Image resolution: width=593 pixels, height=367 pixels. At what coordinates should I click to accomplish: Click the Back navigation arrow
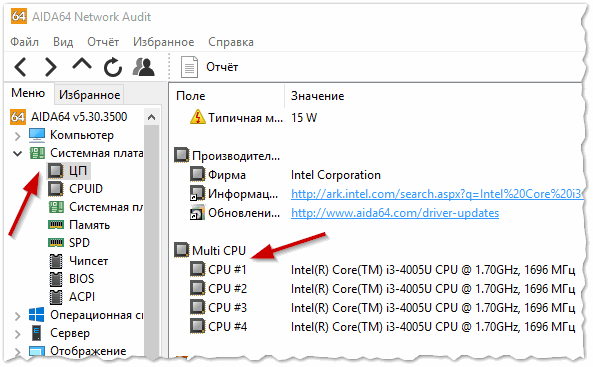click(20, 67)
